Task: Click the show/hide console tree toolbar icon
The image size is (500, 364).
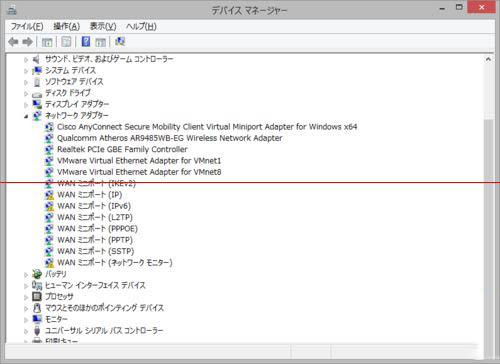Action: coord(47,42)
